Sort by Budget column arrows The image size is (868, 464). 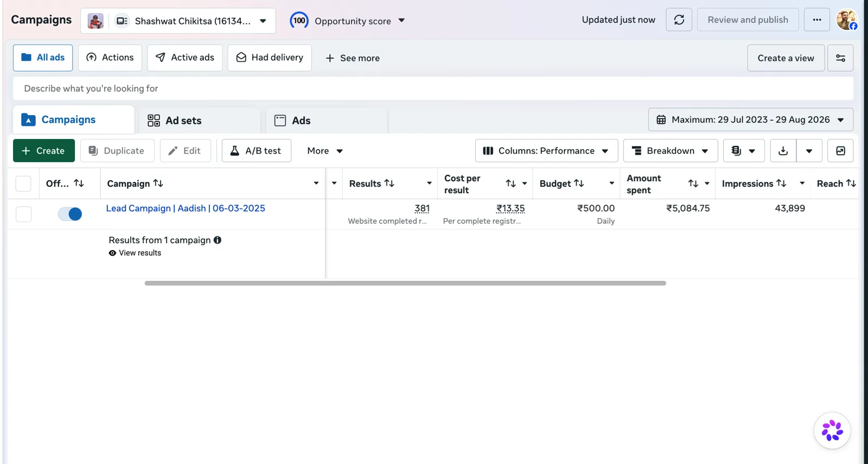579,183
